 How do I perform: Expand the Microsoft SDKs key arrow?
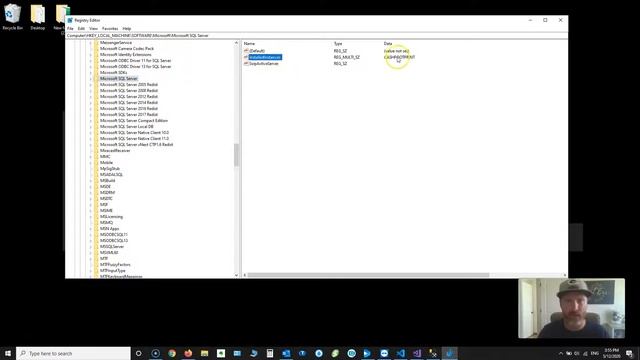91,72
